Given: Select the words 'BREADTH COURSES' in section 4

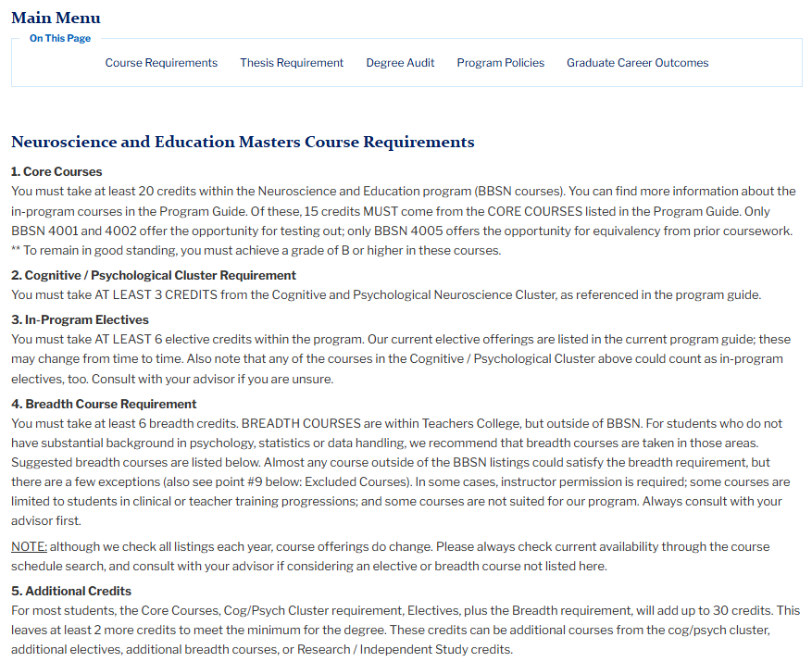Looking at the screenshot, I should 301,424.
